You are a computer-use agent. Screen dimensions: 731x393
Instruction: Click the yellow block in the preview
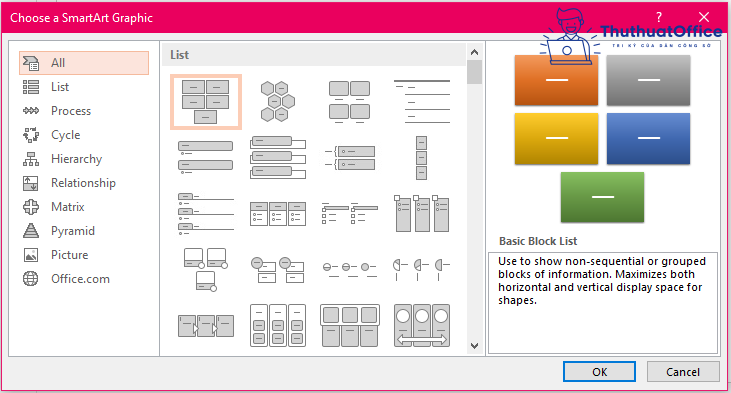(x=556, y=138)
